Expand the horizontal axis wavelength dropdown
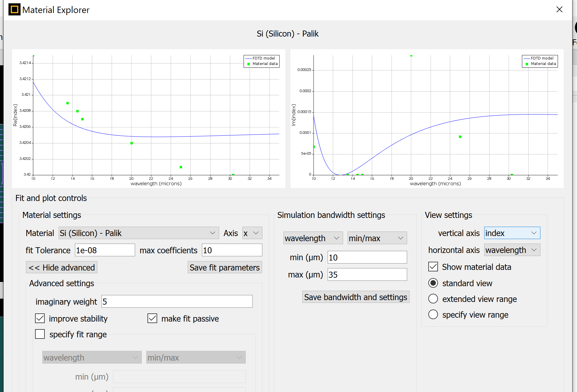The width and height of the screenshot is (577, 392). [x=512, y=250]
